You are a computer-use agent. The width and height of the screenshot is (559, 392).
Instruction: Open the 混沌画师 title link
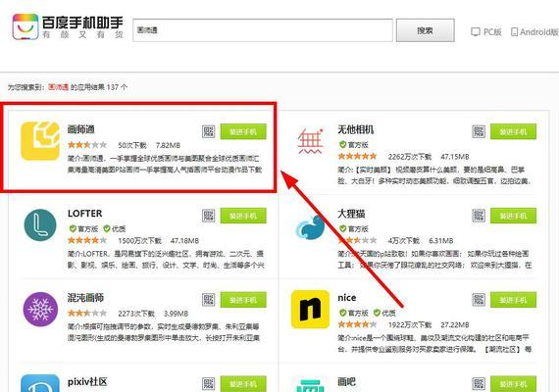[x=85, y=298]
